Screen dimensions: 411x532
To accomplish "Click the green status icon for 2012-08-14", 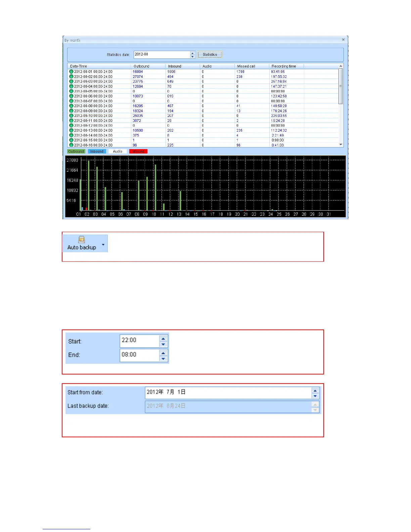I will point(71,135).
